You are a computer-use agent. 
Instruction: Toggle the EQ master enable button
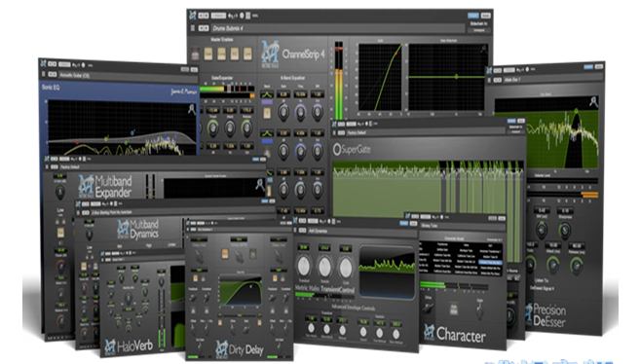tap(235, 54)
